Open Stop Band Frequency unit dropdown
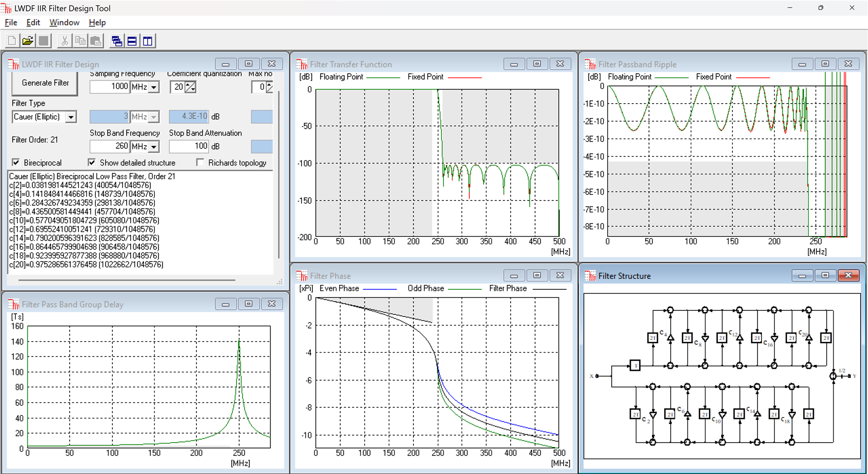 154,146
